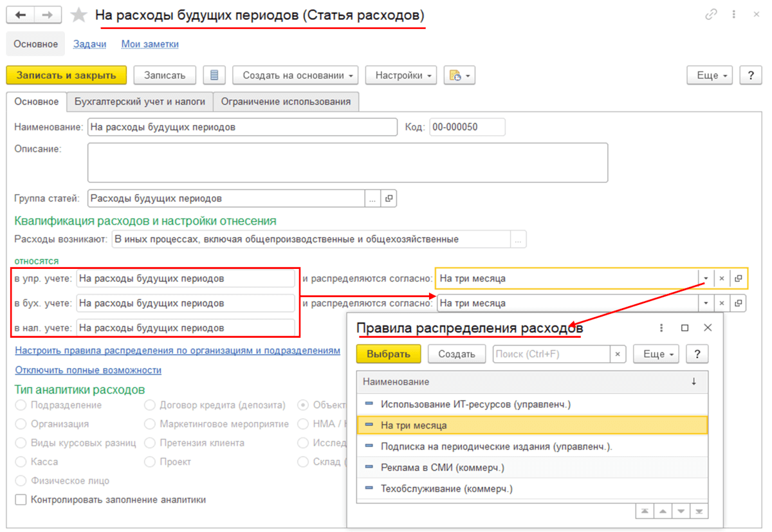Jump to the last list row arrow
This screenshot has width=772, height=532.
699,511
